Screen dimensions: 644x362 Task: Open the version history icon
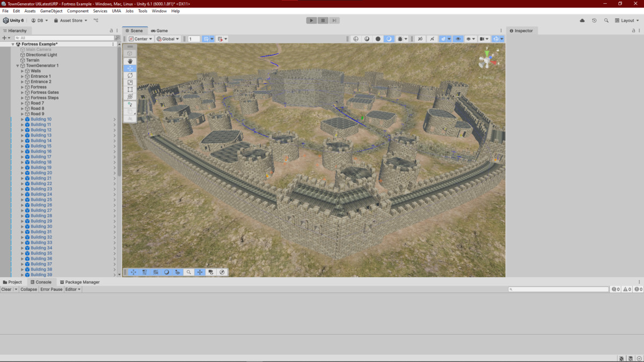point(594,20)
